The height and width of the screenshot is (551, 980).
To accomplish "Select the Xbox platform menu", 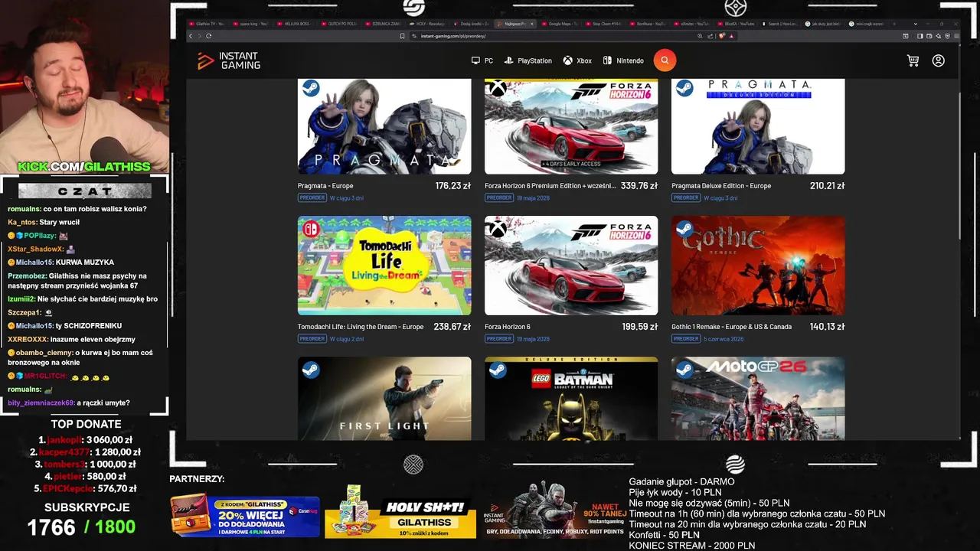I will point(577,60).
